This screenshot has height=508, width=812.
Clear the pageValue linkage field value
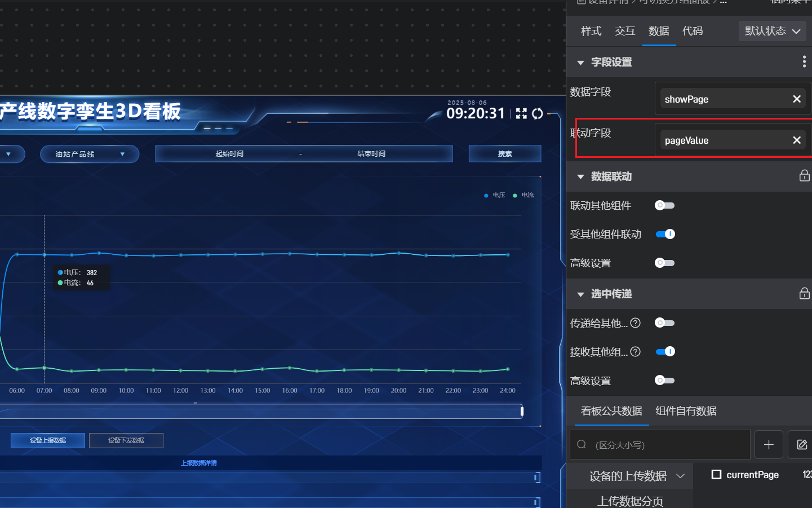coord(797,140)
